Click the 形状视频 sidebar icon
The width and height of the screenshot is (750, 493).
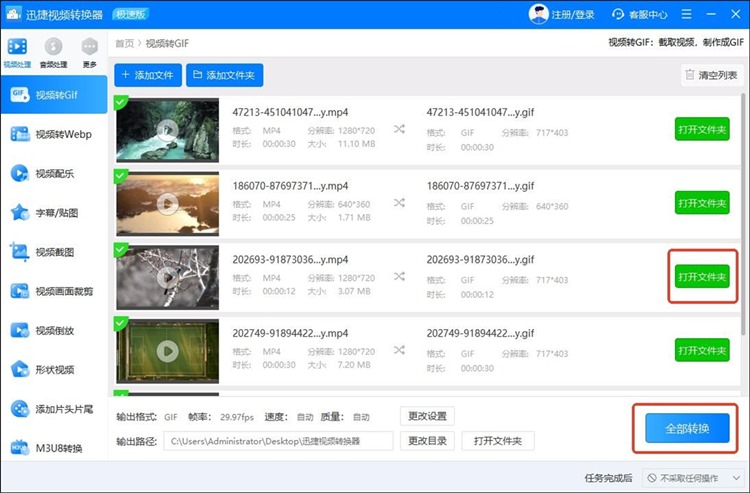pyautogui.click(x=20, y=369)
